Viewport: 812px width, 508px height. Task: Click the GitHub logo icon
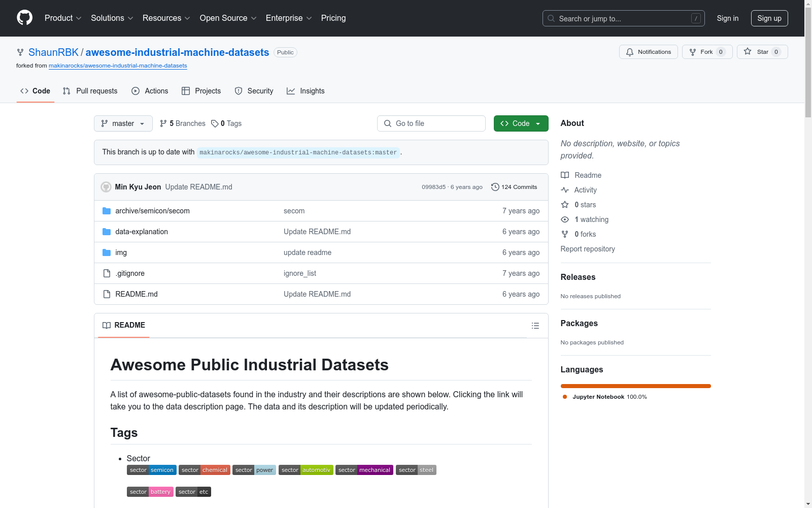[x=24, y=18]
